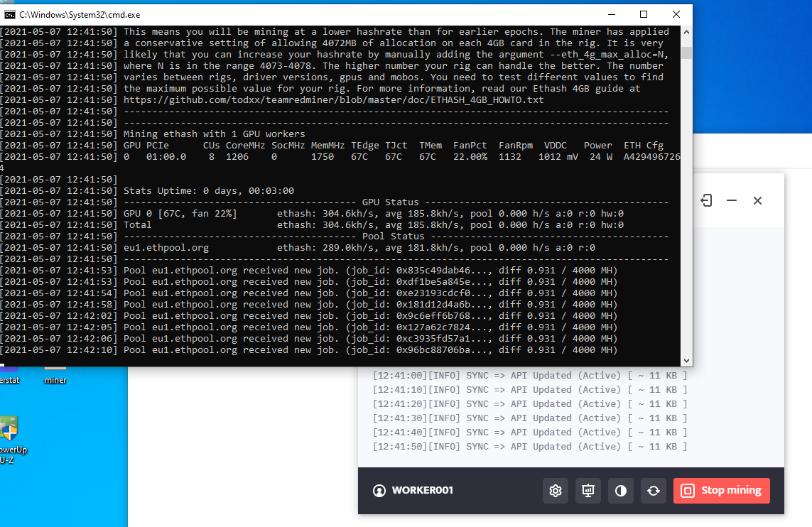Click the GPU table column header row
The height and width of the screenshot is (527, 812).
394,146
